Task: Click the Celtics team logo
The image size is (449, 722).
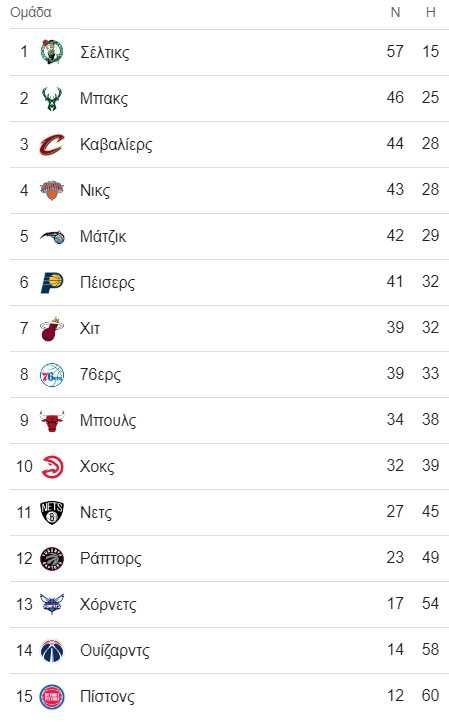Action: click(x=52, y=52)
